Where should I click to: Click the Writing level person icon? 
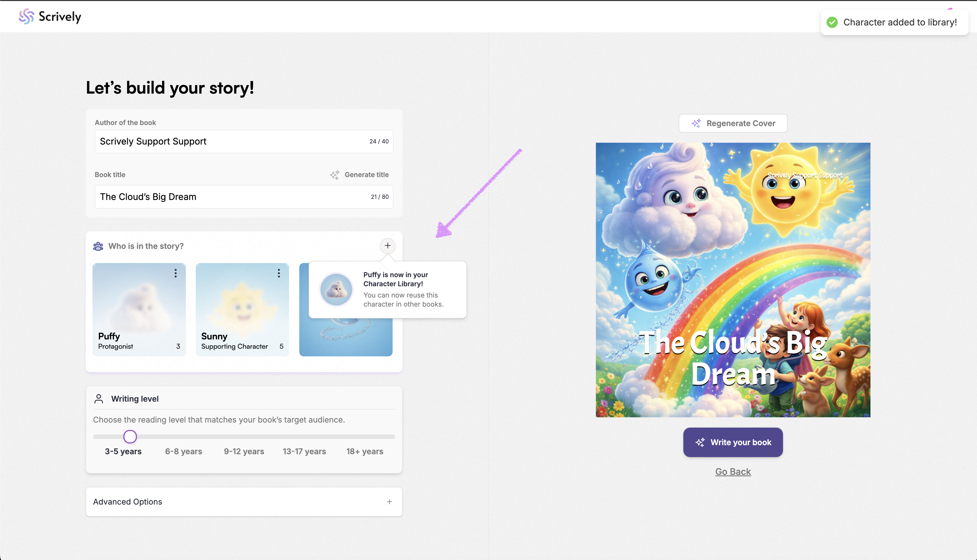(x=99, y=399)
